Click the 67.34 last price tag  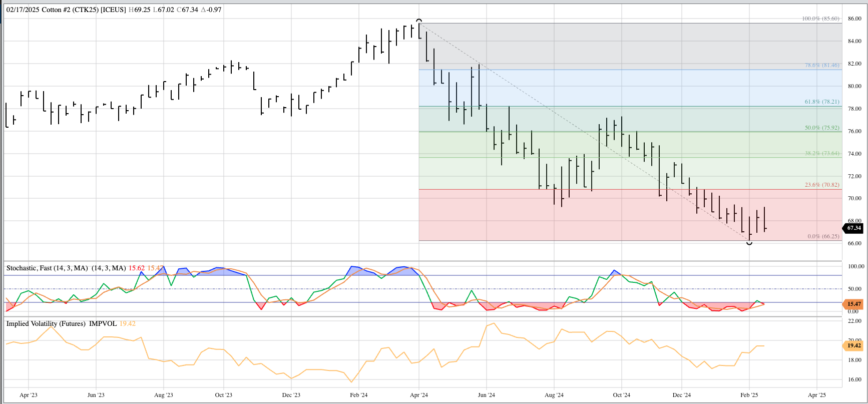click(x=853, y=228)
